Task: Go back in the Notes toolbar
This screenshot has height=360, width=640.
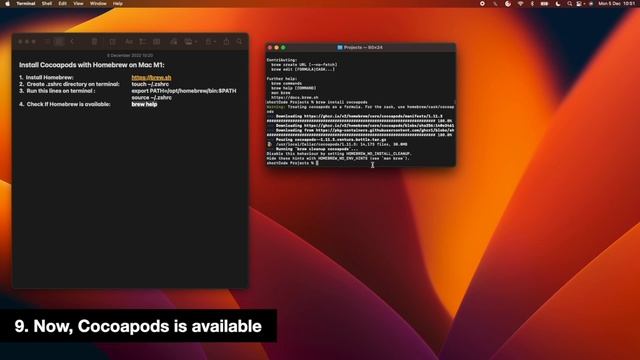Action: pos(72,42)
